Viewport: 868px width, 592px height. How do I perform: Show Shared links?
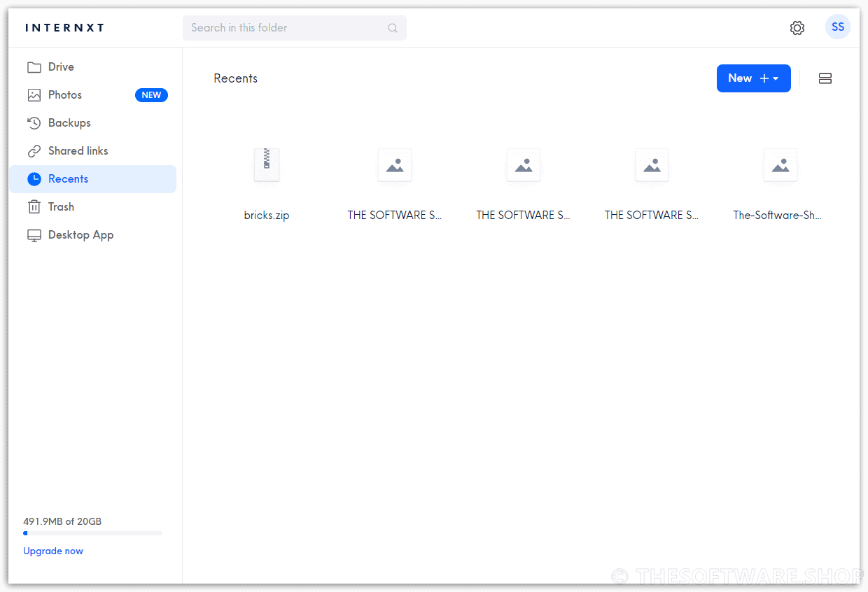(x=92, y=151)
